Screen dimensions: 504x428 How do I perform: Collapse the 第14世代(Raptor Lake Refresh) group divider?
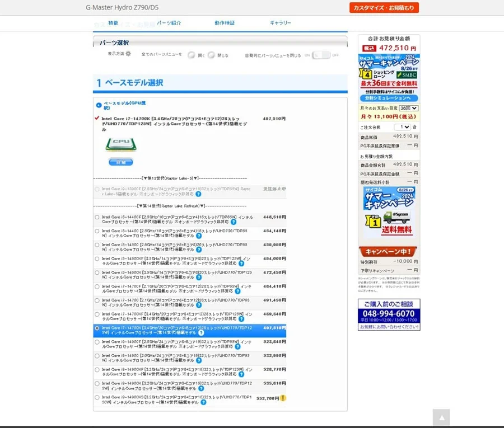pos(170,206)
